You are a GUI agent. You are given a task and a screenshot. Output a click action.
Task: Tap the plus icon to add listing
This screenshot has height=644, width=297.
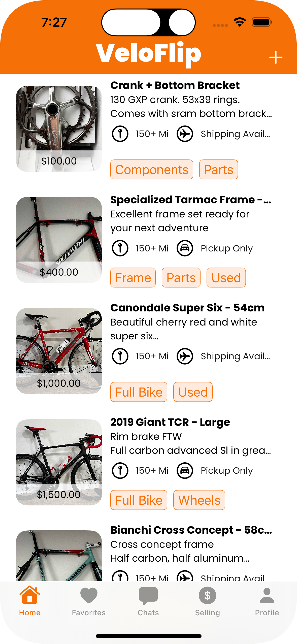click(x=276, y=57)
